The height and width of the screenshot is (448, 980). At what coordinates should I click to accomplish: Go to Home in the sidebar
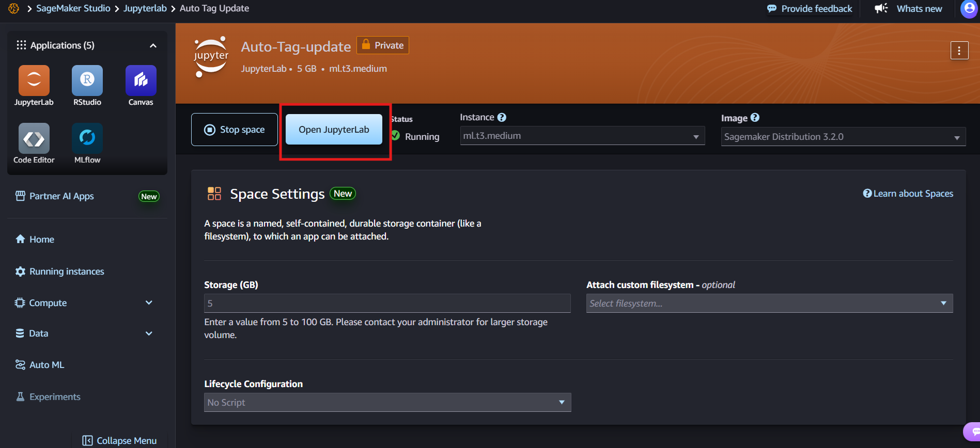coord(35,239)
